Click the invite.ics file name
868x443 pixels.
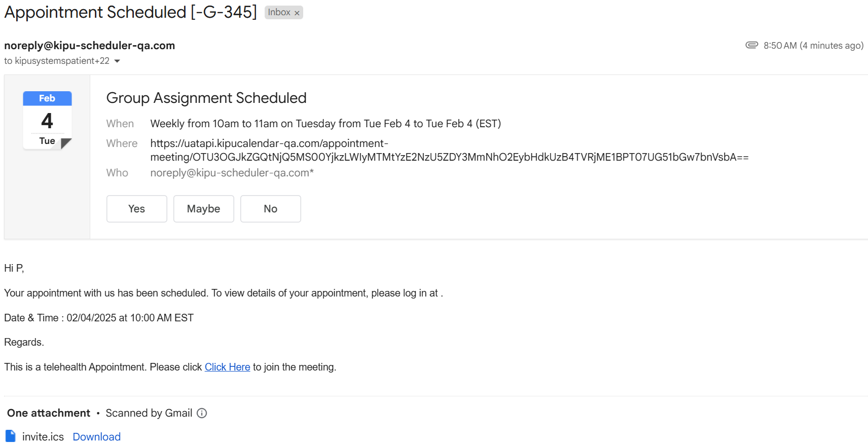pos(43,436)
